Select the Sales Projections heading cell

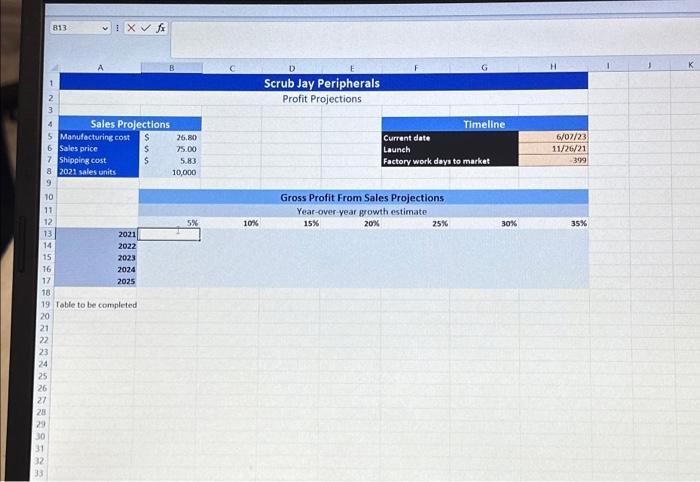pos(130,124)
